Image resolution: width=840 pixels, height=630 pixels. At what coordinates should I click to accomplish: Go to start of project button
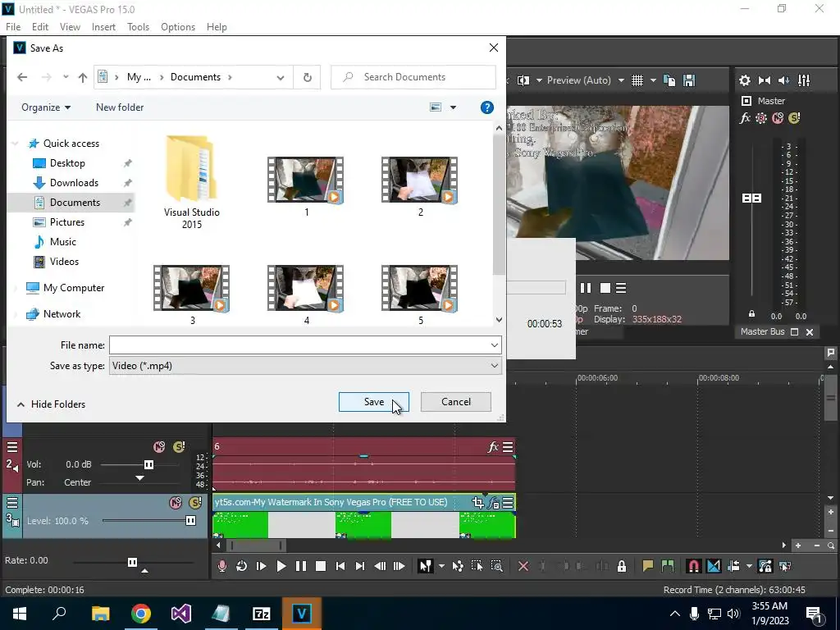point(340,566)
